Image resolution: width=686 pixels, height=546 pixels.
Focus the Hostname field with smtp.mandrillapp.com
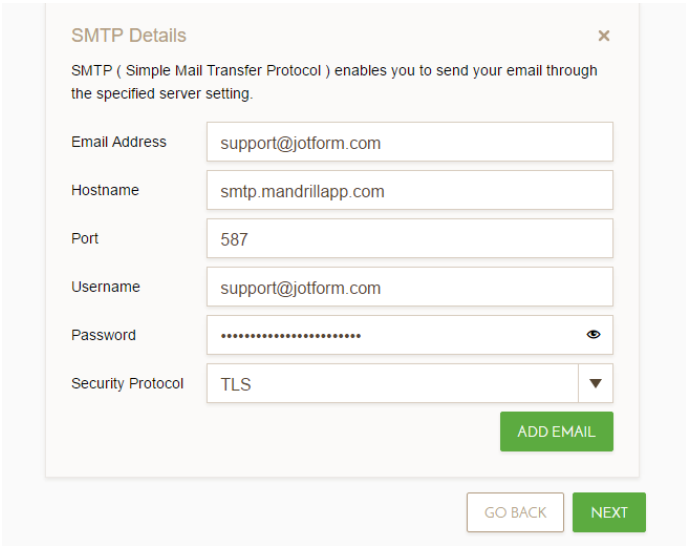409,190
